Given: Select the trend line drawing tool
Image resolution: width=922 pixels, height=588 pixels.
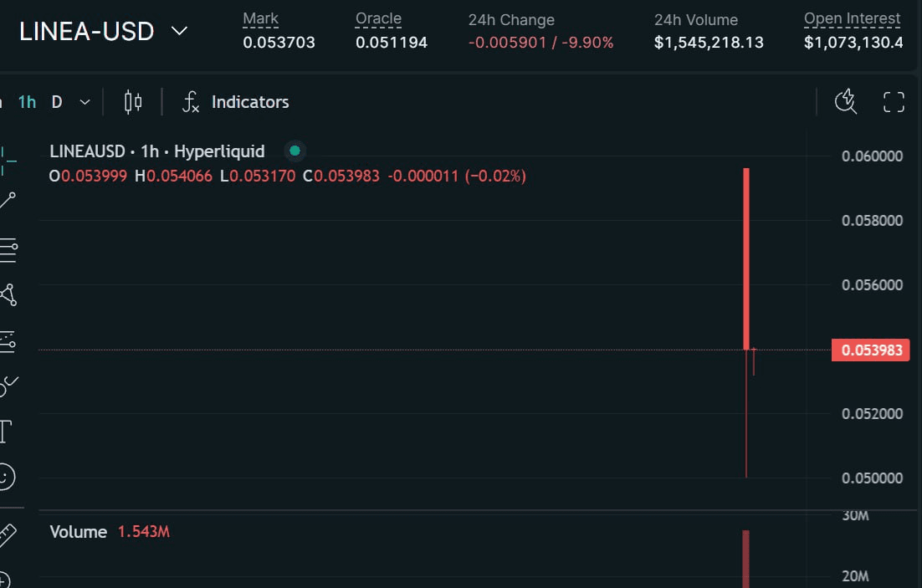Looking at the screenshot, I should tap(8, 201).
